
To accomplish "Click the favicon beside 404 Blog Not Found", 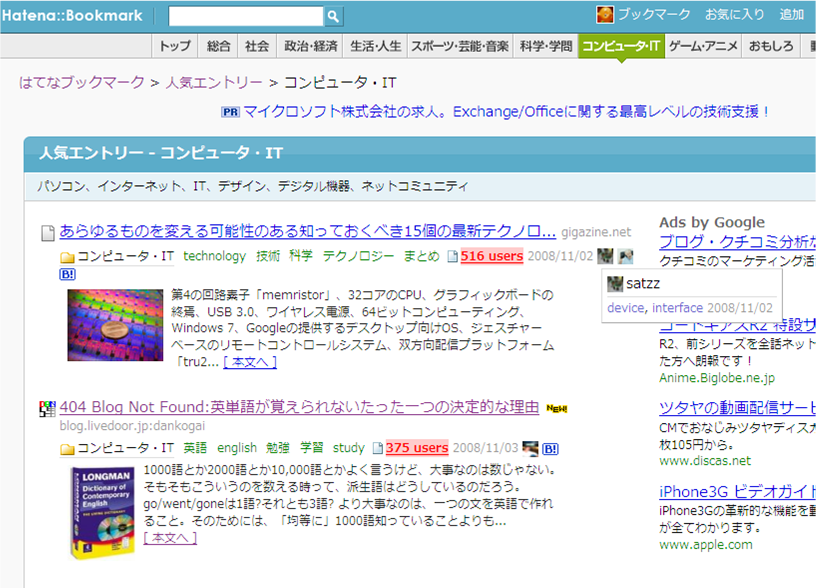I will pyautogui.click(x=47, y=409).
